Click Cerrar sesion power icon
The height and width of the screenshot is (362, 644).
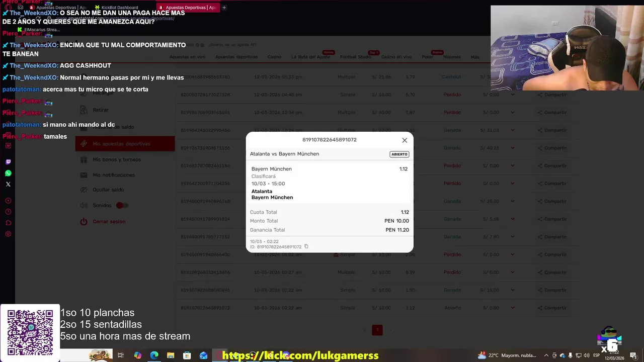pos(84,221)
